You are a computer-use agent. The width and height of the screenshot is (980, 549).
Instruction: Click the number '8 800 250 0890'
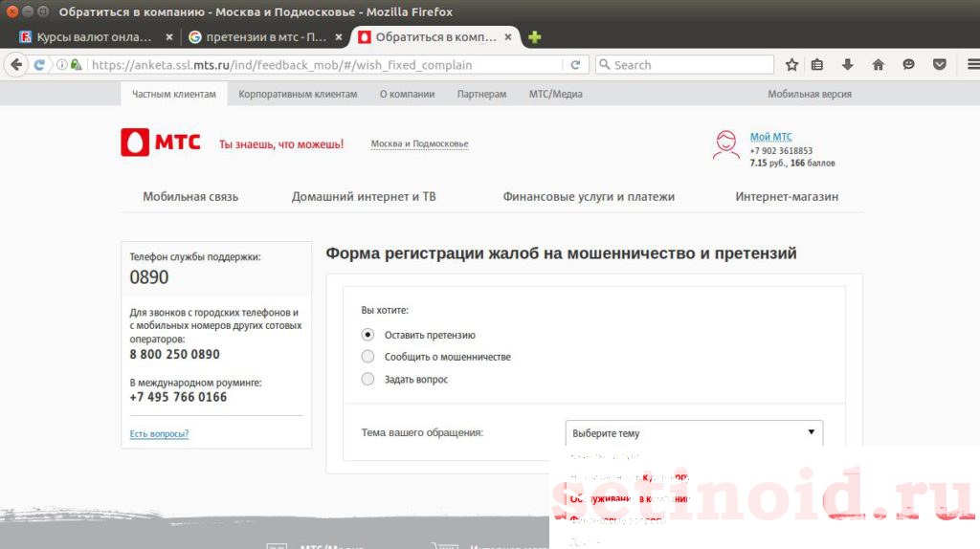174,354
